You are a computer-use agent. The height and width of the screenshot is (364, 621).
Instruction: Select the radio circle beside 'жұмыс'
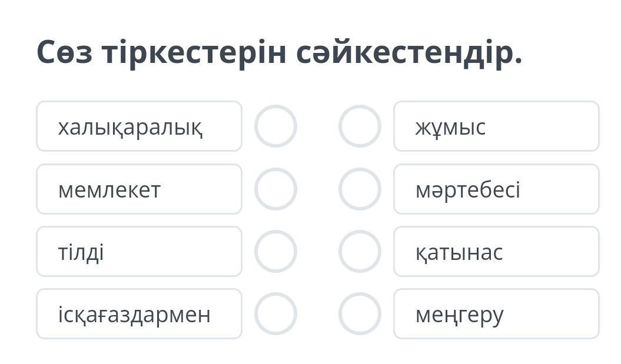(360, 126)
